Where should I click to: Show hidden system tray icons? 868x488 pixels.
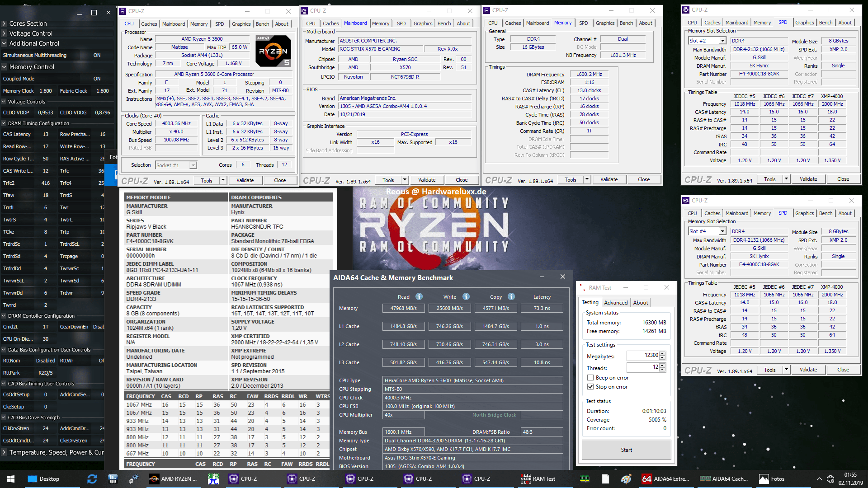[x=819, y=479]
